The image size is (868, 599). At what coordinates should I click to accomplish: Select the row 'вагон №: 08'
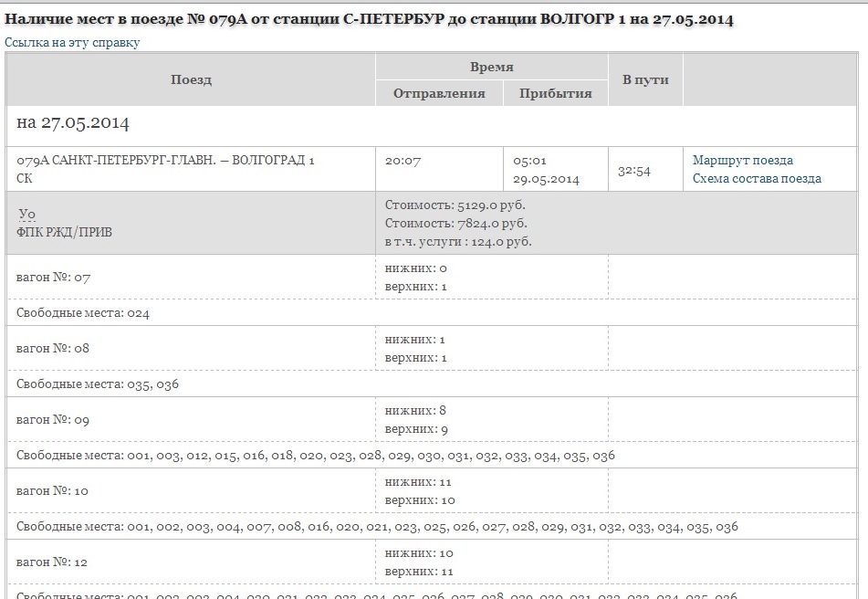[54, 349]
